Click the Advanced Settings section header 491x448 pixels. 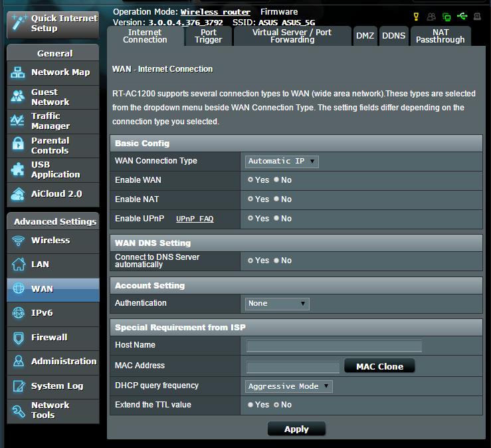53,221
